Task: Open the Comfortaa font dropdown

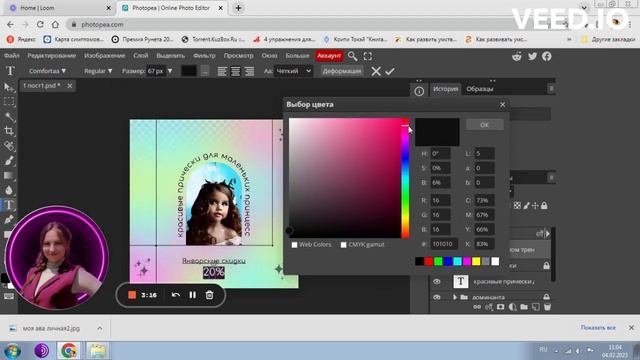Action: pyautogui.click(x=47, y=71)
